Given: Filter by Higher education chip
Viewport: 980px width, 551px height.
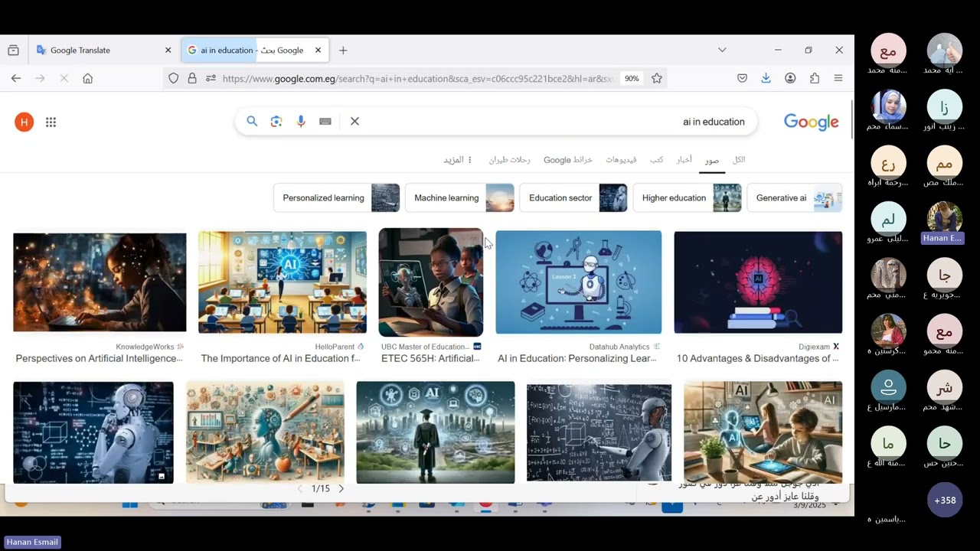Looking at the screenshot, I should tap(688, 197).
